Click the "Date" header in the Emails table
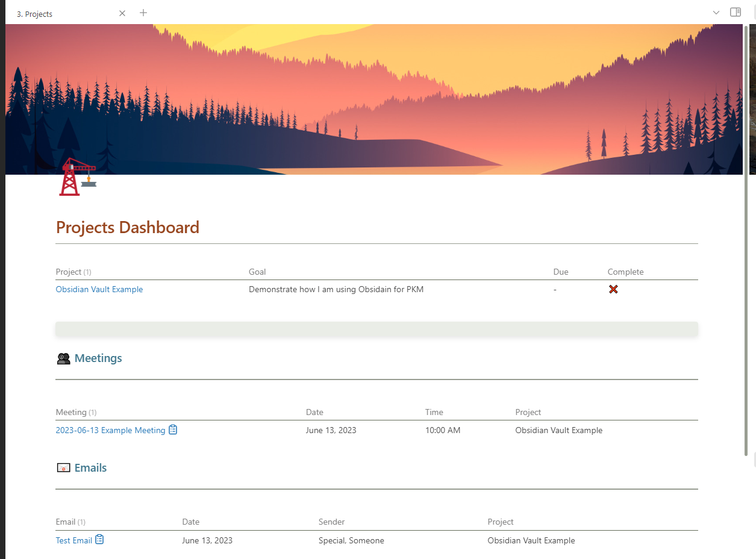The image size is (756, 559). click(191, 522)
